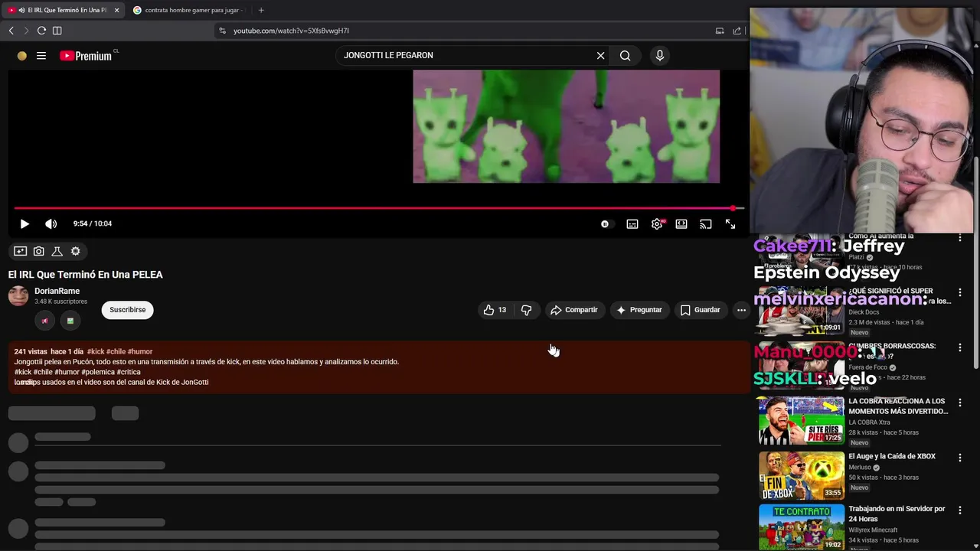
Task: Open site info icon in address bar
Action: click(222, 31)
